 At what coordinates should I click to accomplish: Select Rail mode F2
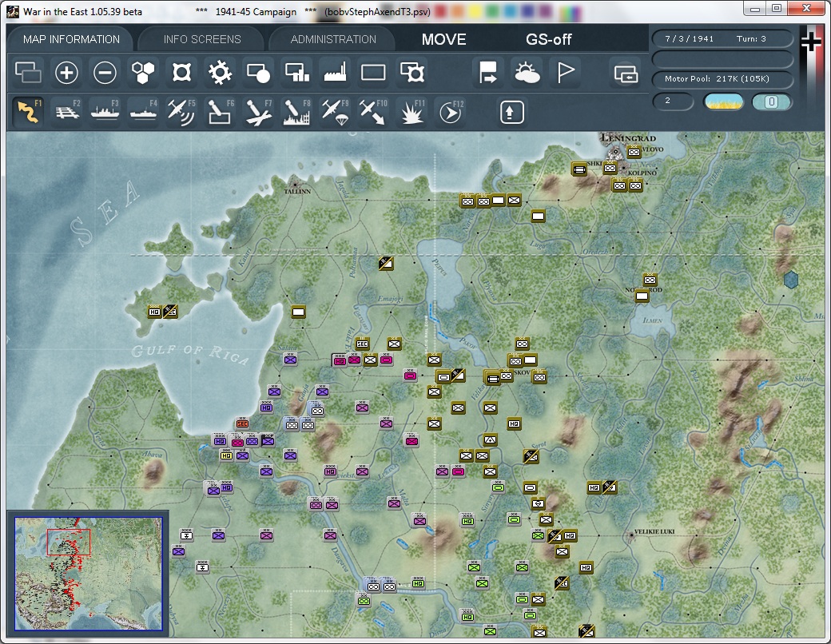click(x=67, y=112)
